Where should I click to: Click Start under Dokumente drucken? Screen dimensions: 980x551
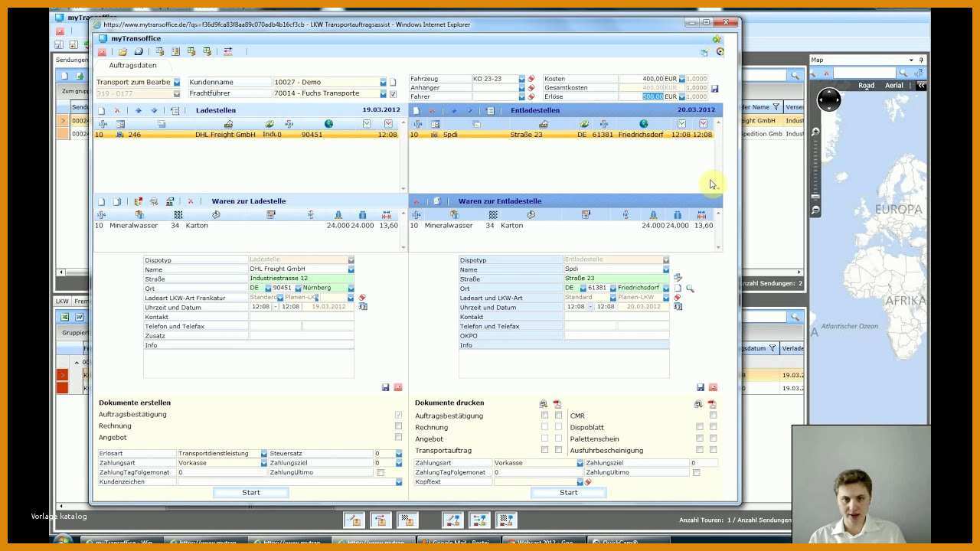569,492
